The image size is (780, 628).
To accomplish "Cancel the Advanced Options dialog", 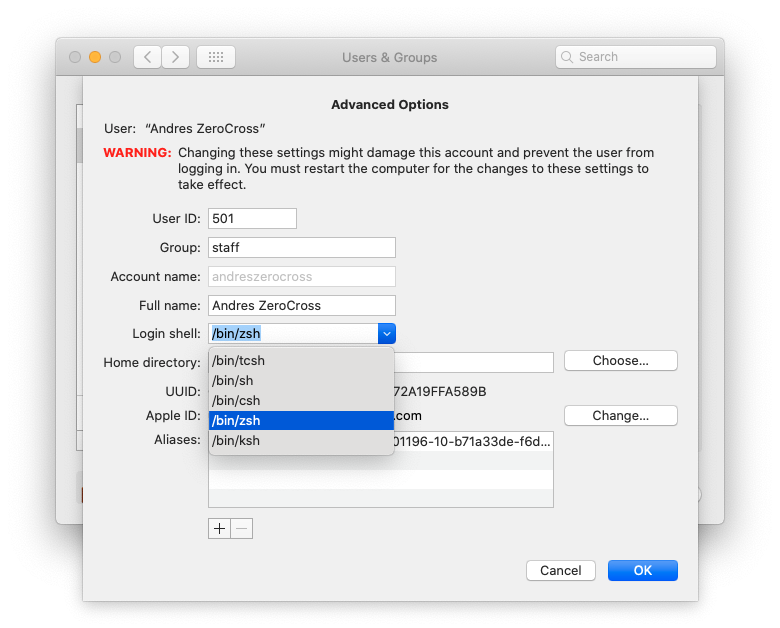I will point(561,570).
